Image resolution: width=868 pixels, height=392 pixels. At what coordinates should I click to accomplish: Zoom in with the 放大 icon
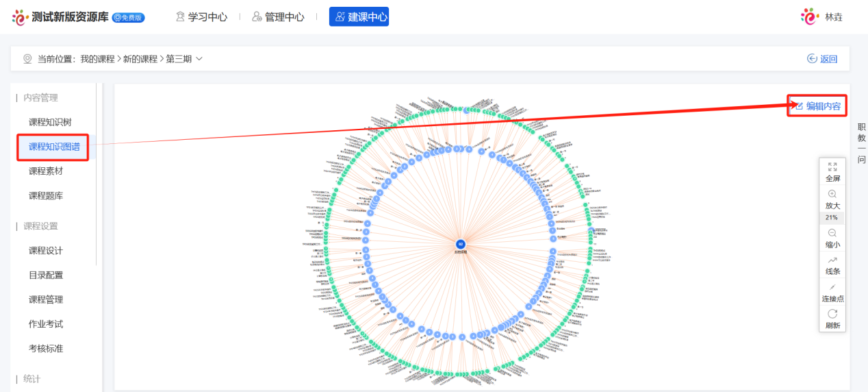click(832, 194)
